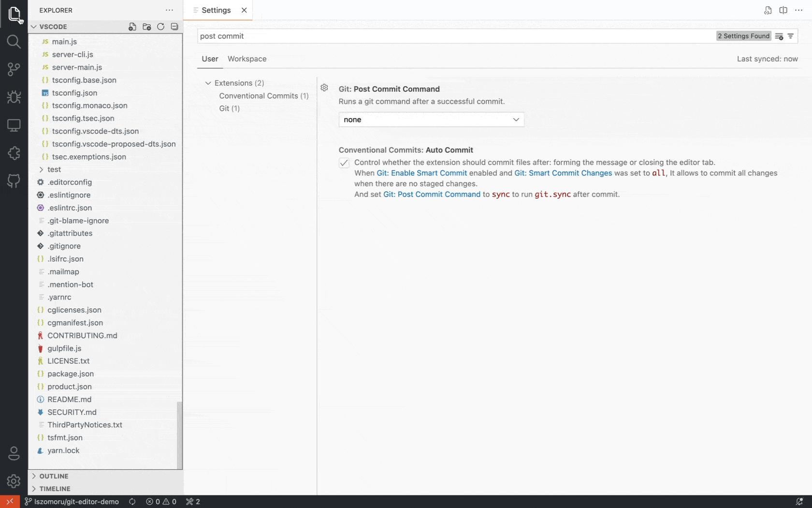The height and width of the screenshot is (508, 812).
Task: Open the Git: Post Commit Command dropdown
Action: coord(430,120)
